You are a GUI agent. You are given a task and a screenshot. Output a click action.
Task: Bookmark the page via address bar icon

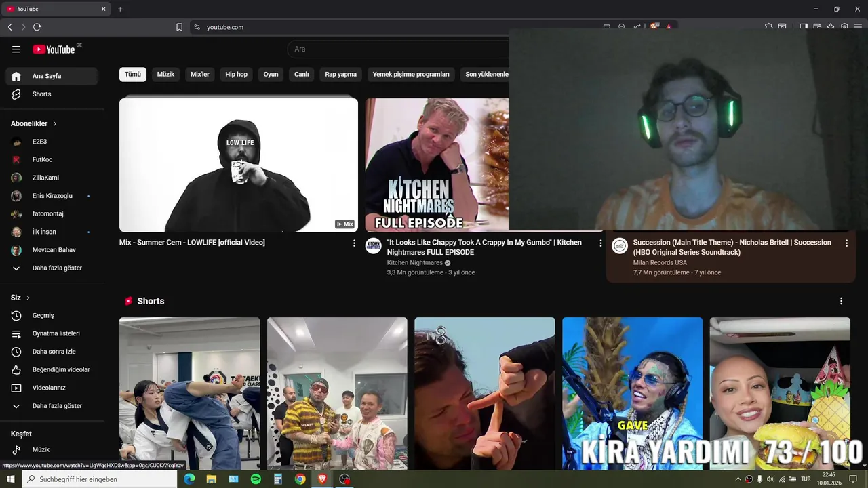[179, 27]
